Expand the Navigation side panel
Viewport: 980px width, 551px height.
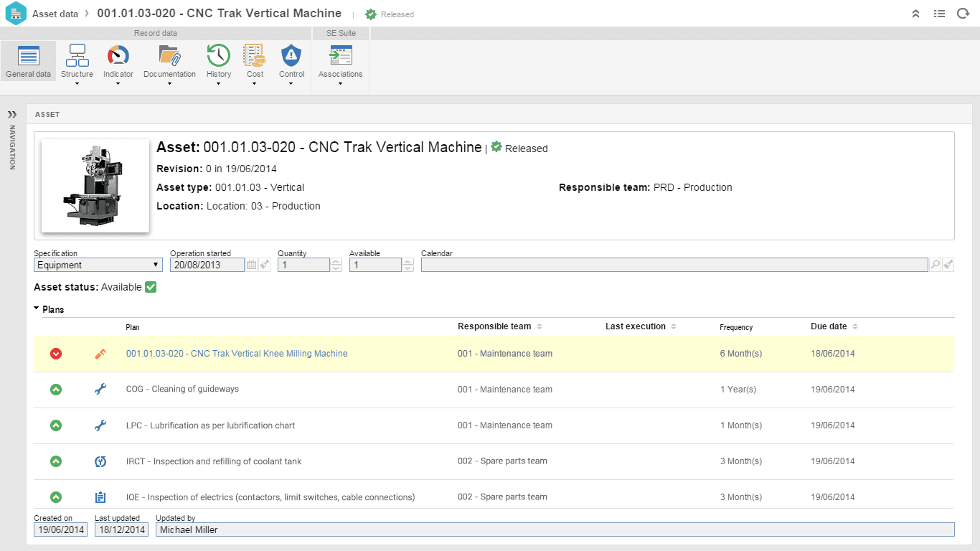pos(12,115)
